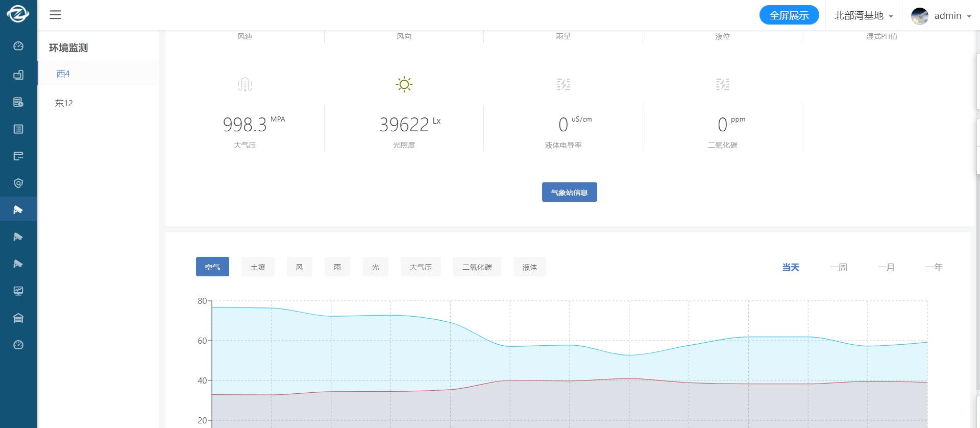The width and height of the screenshot is (980, 428).
Task: Open the warehouse icon in sidebar
Action: (18, 318)
